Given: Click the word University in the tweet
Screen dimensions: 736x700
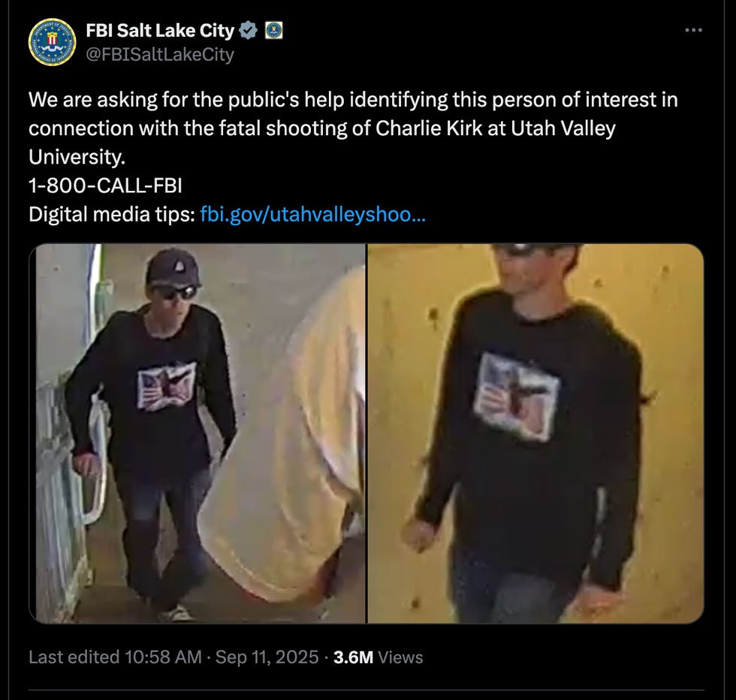Looking at the screenshot, I should pos(77,157).
